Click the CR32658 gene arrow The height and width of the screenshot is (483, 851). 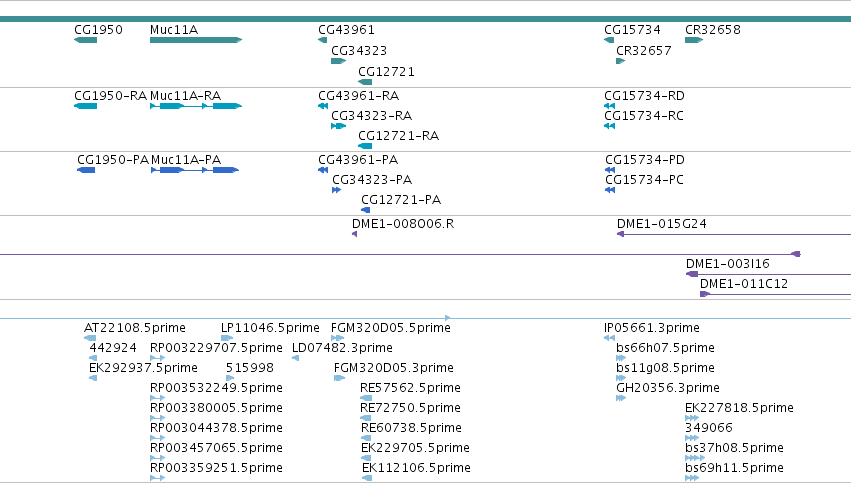(x=694, y=40)
